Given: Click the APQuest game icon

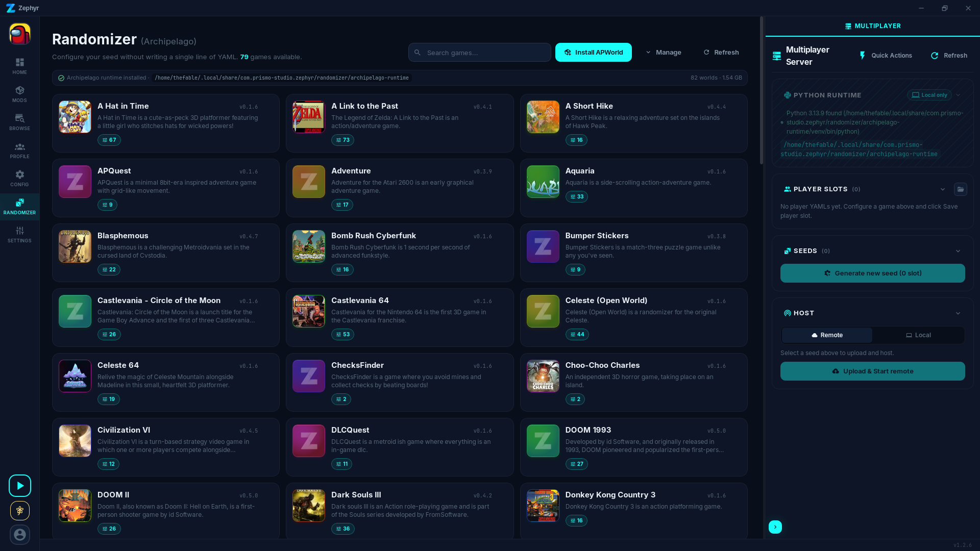Looking at the screenshot, I should coord(75,182).
